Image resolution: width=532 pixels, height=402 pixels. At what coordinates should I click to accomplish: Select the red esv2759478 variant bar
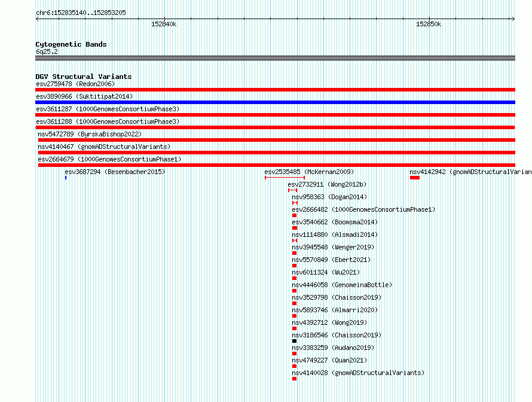[x=275, y=90]
